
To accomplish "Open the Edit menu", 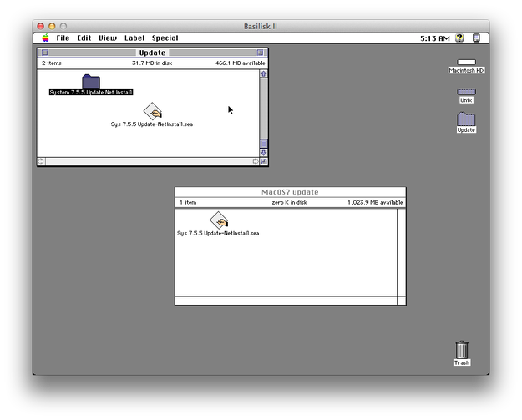I will (x=84, y=38).
